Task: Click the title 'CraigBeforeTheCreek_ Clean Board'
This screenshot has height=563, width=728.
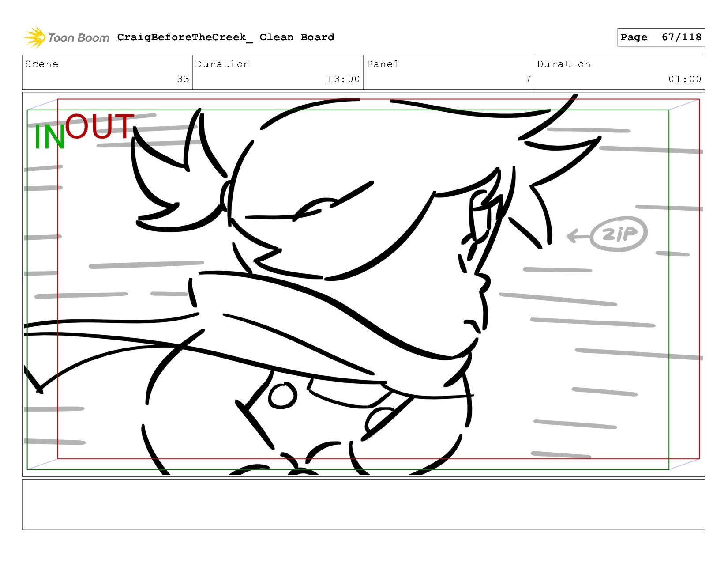Action: coord(226,38)
